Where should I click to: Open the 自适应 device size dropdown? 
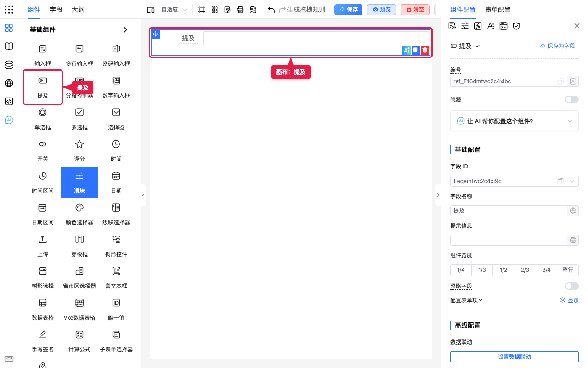coord(174,10)
